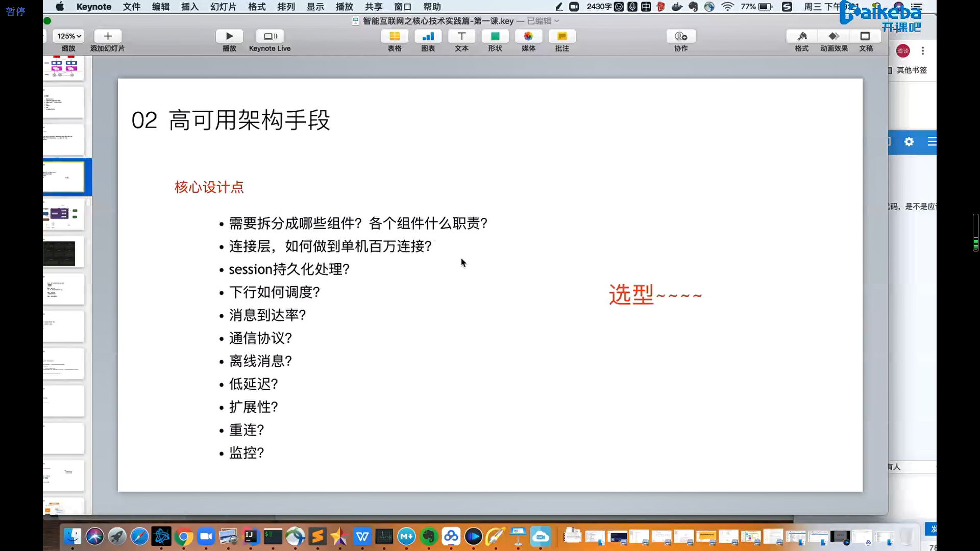Insert a table using the 表格 icon
980x551 pixels.
394,36
